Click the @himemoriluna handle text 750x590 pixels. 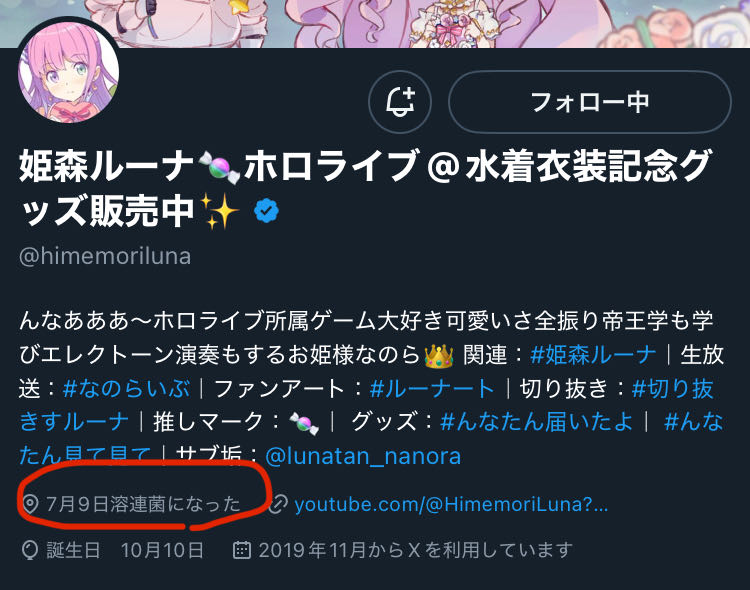[105, 256]
